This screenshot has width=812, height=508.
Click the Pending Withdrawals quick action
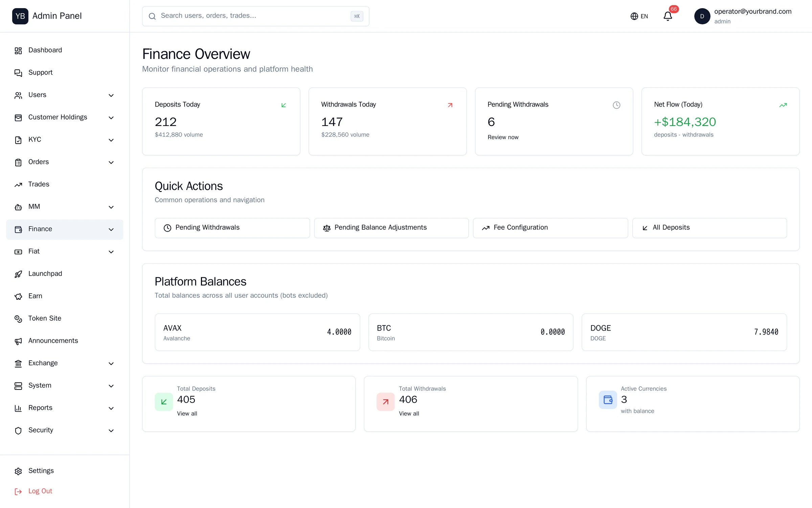[x=232, y=228]
